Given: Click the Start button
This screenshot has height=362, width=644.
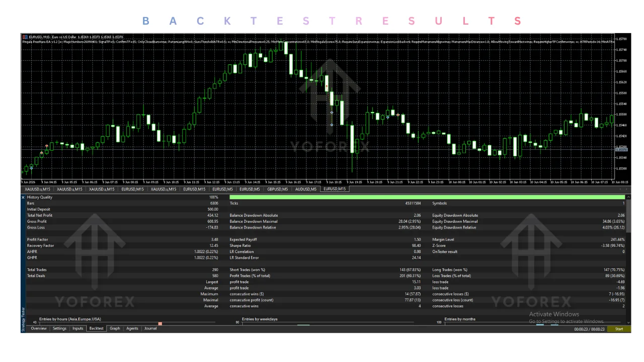Looking at the screenshot, I should click(619, 329).
